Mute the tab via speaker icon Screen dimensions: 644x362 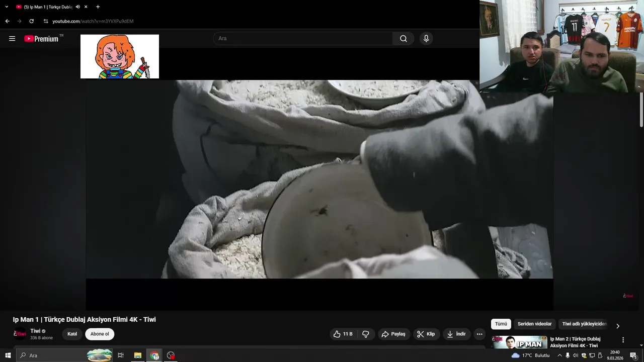pyautogui.click(x=78, y=7)
